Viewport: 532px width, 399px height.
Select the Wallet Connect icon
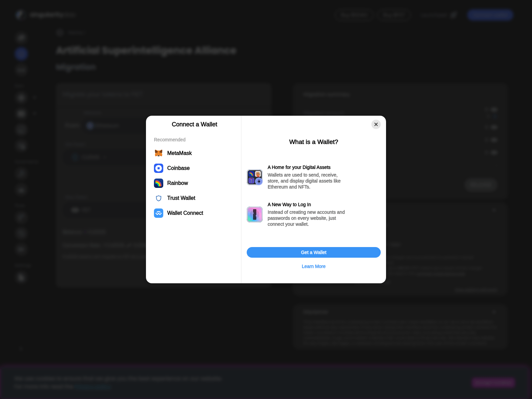pyautogui.click(x=159, y=213)
